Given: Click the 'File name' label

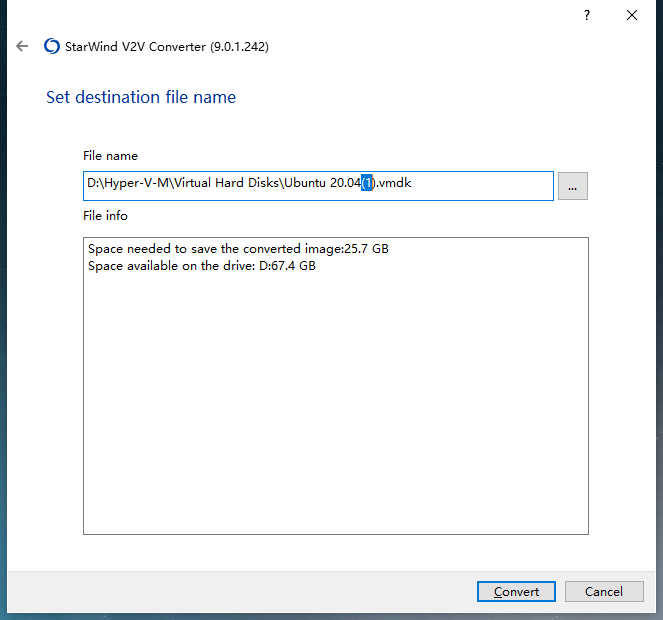Looking at the screenshot, I should point(110,156).
